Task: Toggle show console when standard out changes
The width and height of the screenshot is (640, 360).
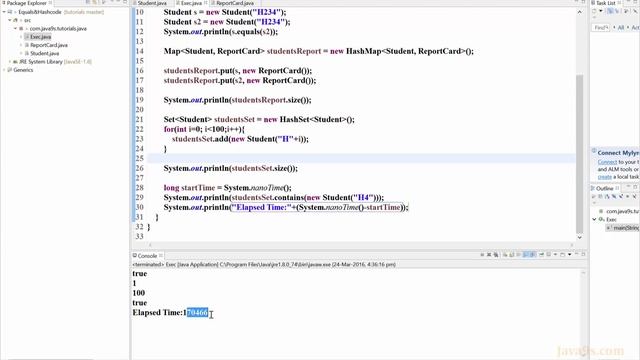Action: coord(526,255)
